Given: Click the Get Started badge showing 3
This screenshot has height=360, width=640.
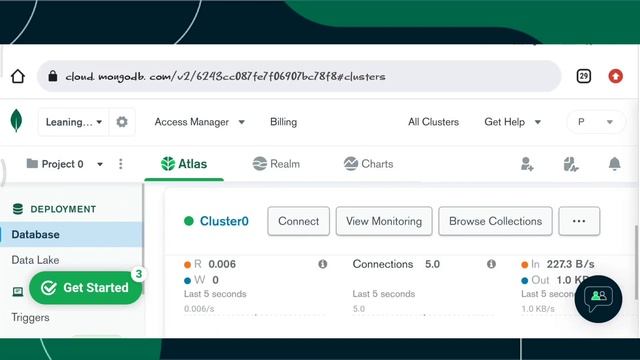Looking at the screenshot, I should click(139, 274).
